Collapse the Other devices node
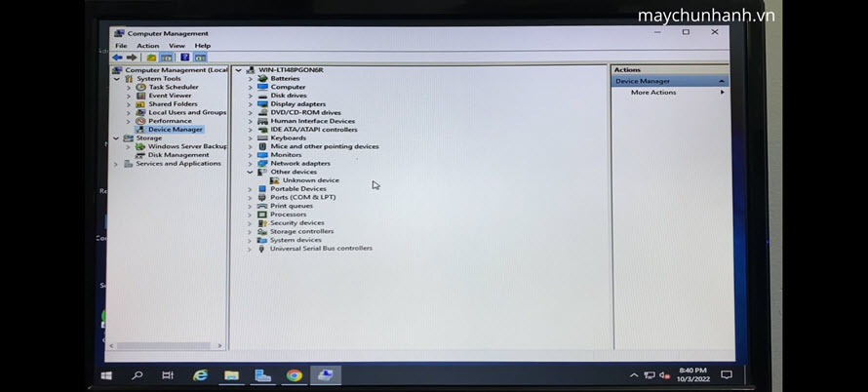 250,173
